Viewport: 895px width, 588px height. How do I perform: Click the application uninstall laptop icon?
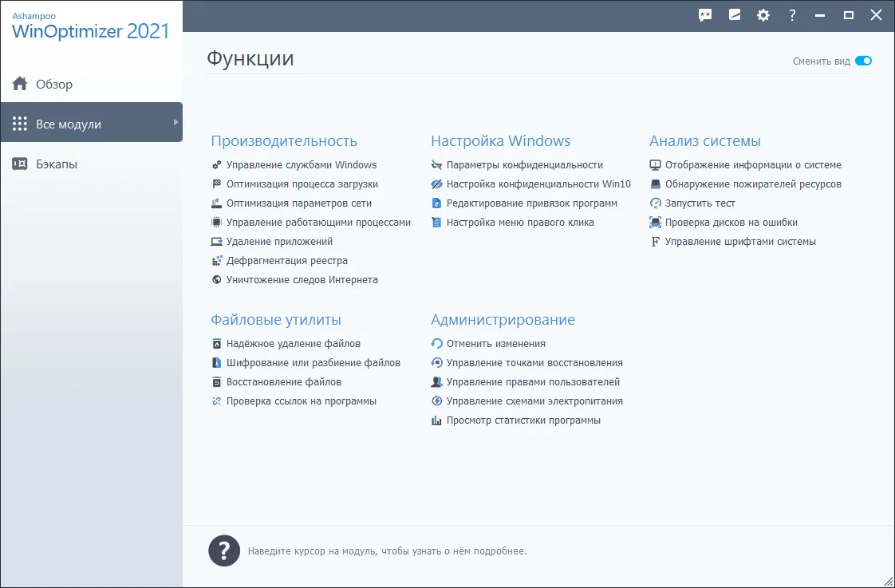216,242
